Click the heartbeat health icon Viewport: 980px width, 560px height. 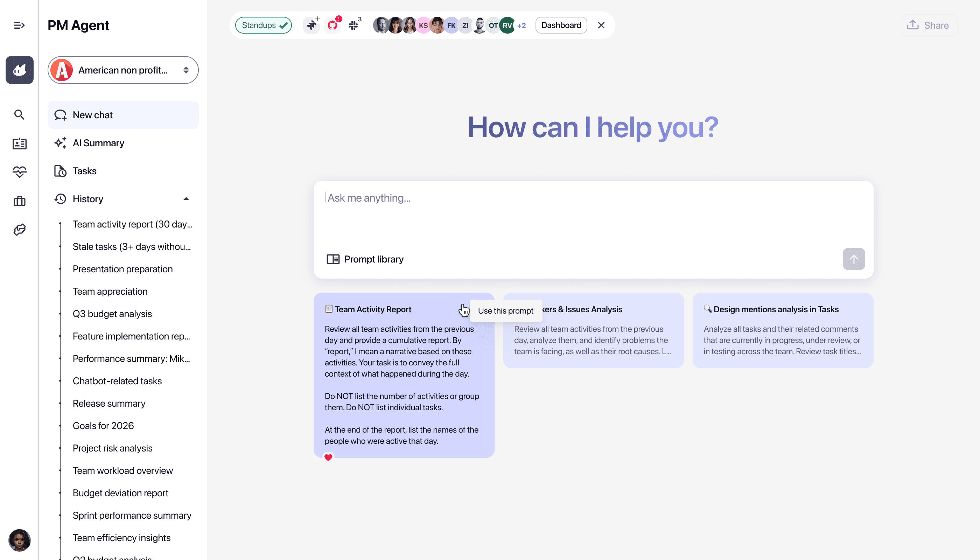point(19,172)
